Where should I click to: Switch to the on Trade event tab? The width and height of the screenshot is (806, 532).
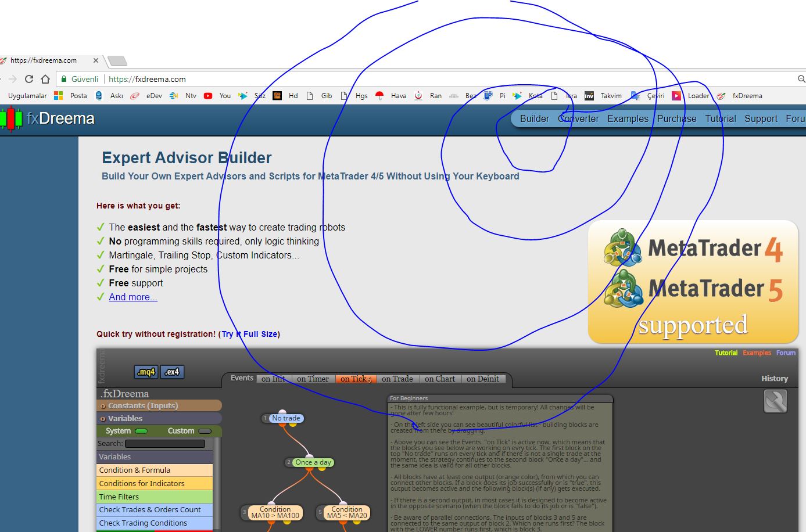(397, 379)
